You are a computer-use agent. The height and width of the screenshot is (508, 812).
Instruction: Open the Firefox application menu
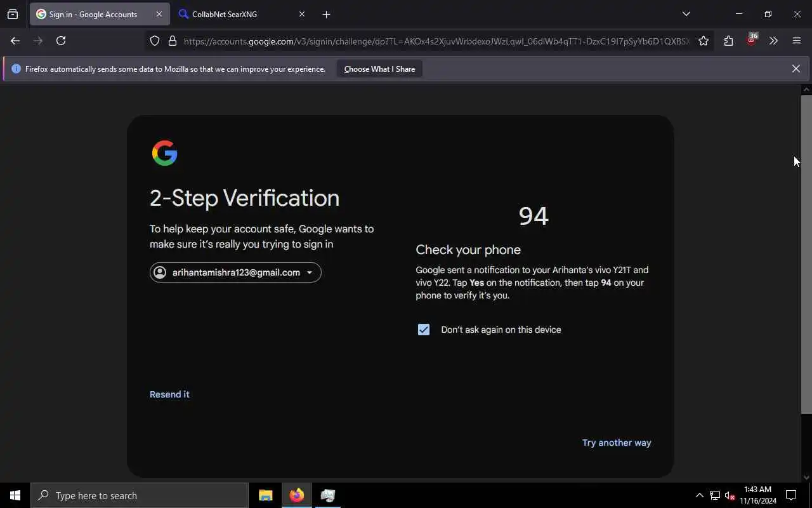pyautogui.click(x=797, y=41)
